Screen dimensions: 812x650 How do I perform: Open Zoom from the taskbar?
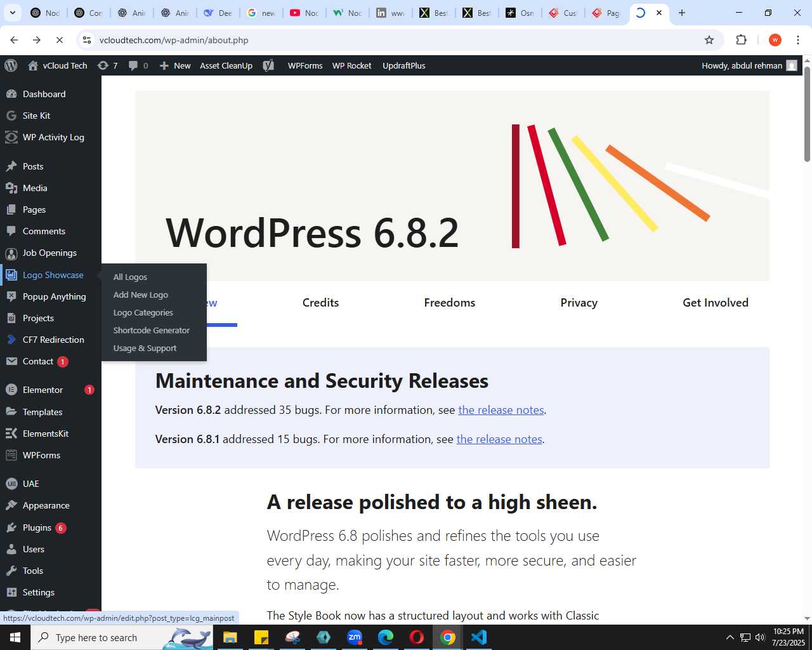pos(355,637)
